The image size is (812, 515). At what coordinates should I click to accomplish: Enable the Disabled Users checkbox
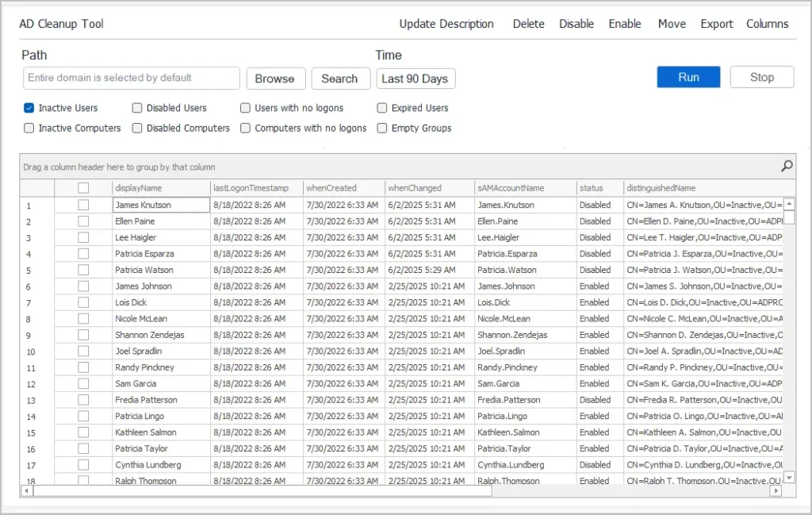pos(136,108)
